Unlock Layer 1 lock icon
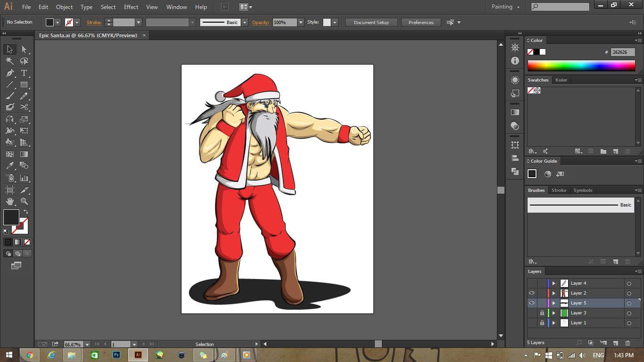 (x=542, y=323)
